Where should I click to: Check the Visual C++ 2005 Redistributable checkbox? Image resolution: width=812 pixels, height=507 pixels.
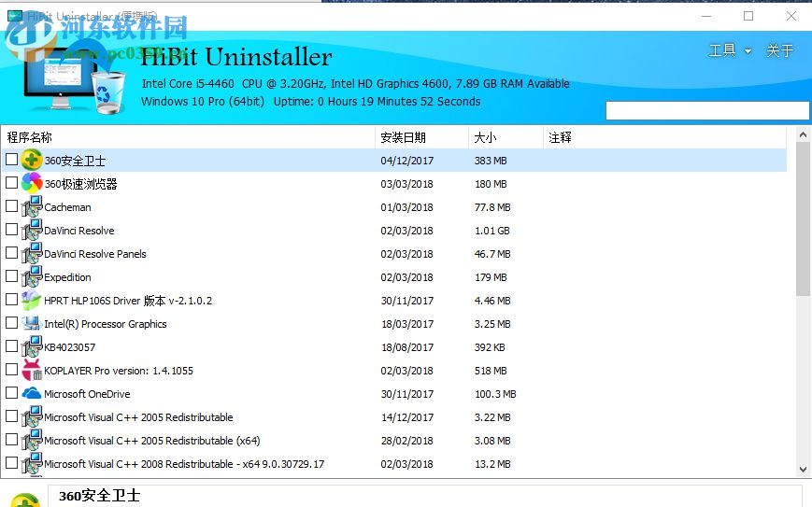click(11, 415)
